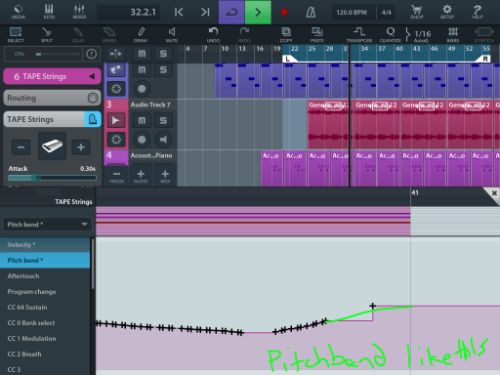The width and height of the screenshot is (500, 375).
Task: Freeze the purple MIDI track
Action: pos(116,89)
